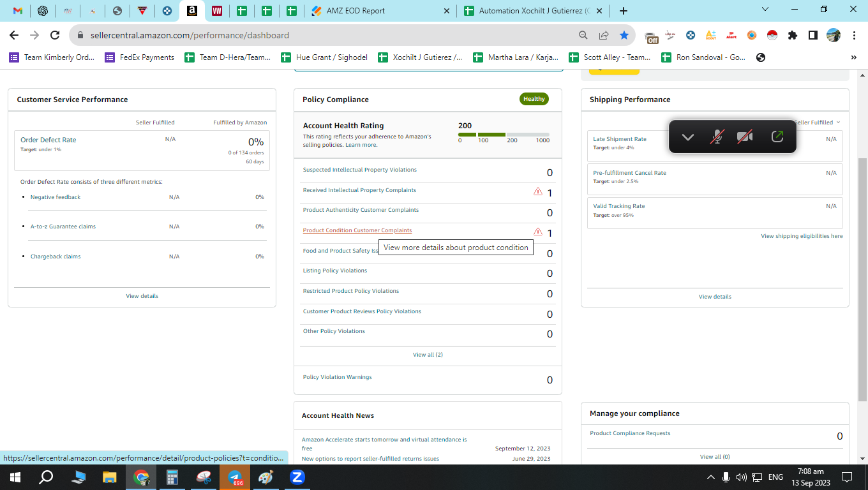Open the Martha Lara / Karja... bookmark

[x=516, y=57]
